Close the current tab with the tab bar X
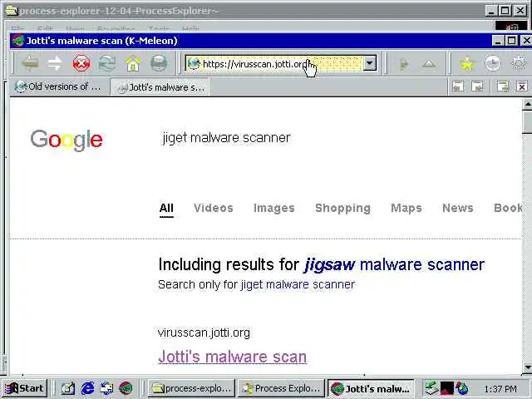The width and height of the screenshot is (532, 399). click(522, 86)
